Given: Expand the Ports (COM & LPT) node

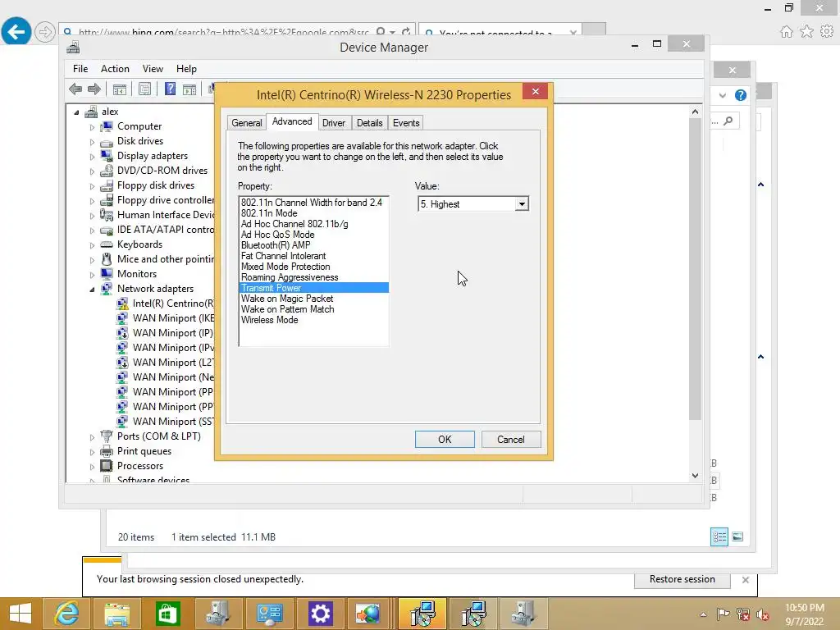Looking at the screenshot, I should tap(92, 437).
